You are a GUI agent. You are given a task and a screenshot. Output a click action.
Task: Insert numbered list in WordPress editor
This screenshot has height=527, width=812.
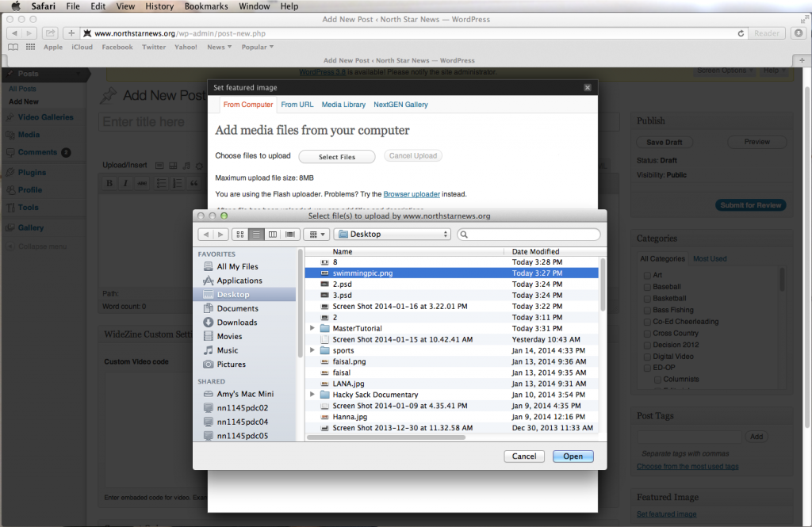pos(177,183)
